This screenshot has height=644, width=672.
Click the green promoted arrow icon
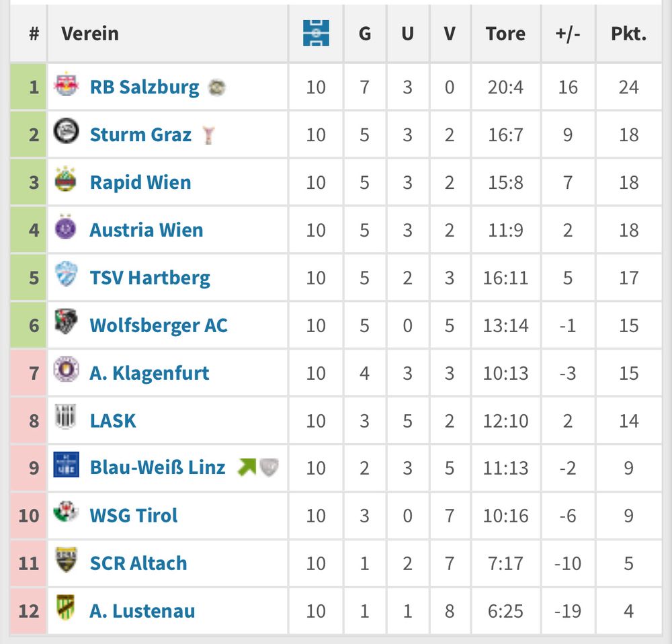(247, 467)
